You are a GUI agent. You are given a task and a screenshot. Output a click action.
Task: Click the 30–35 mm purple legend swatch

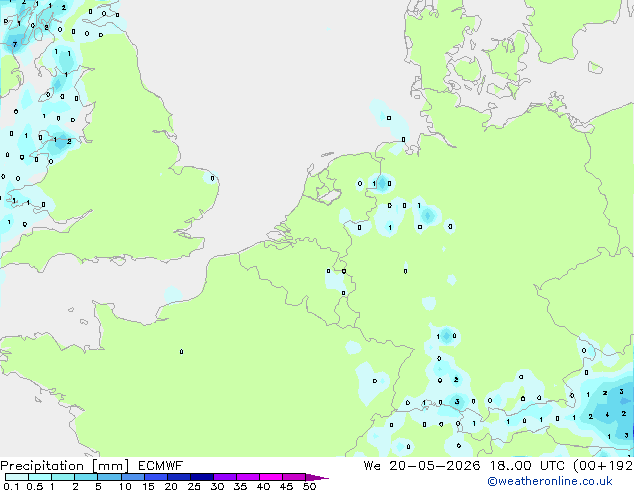pos(225,477)
